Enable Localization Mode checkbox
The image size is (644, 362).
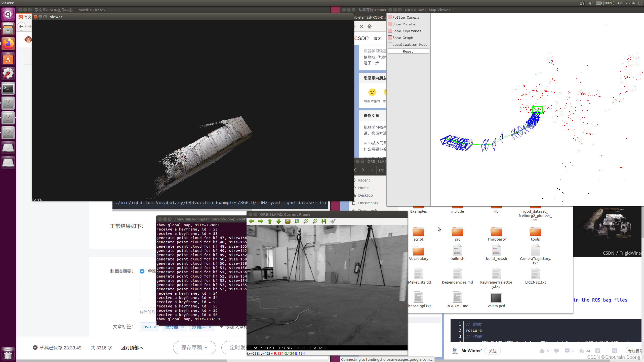(x=390, y=44)
